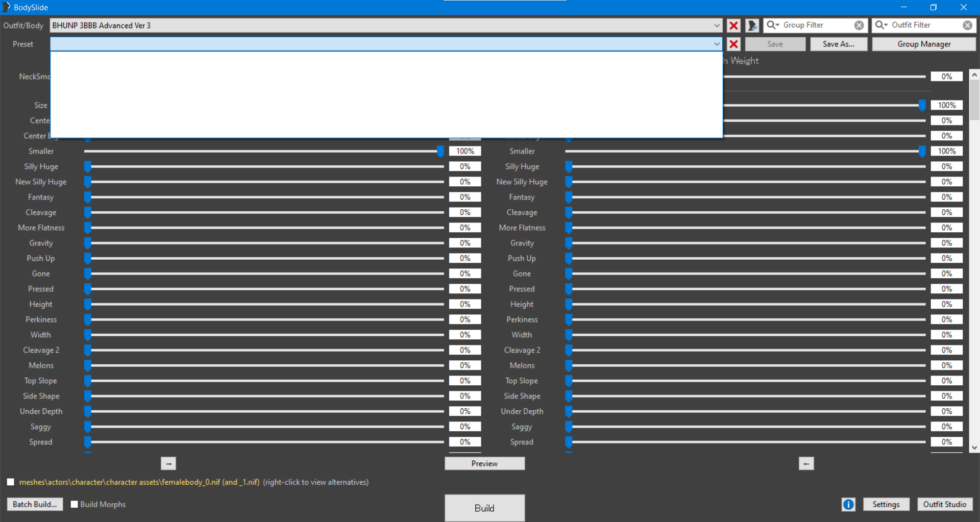Click left Gone percentage field
The width and height of the screenshot is (980, 522).
[x=465, y=274]
